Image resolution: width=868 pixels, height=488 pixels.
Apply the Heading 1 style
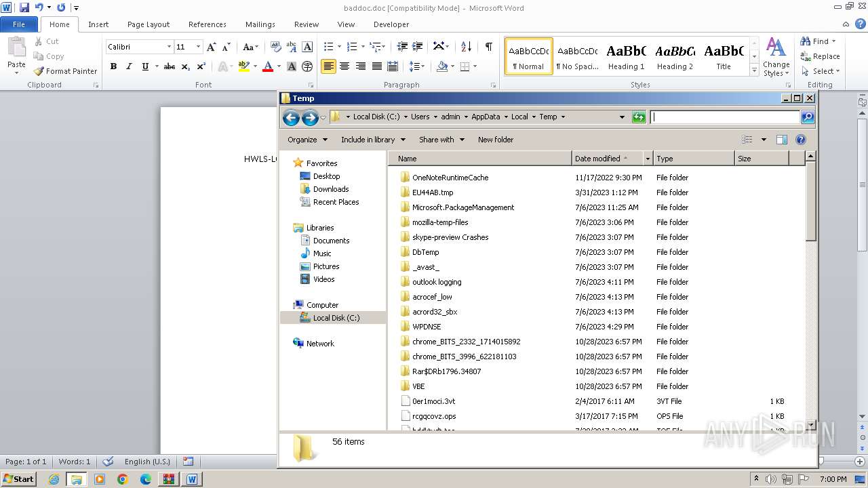point(626,56)
